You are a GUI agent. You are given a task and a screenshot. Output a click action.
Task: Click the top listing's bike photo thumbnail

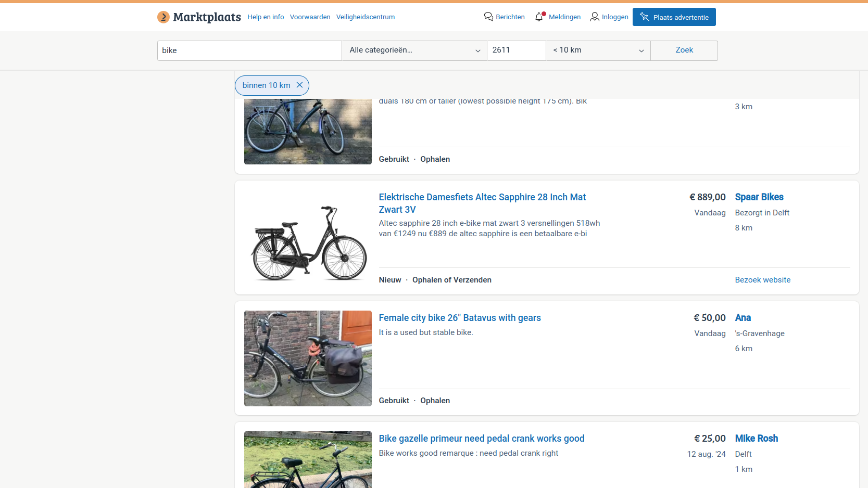click(308, 132)
